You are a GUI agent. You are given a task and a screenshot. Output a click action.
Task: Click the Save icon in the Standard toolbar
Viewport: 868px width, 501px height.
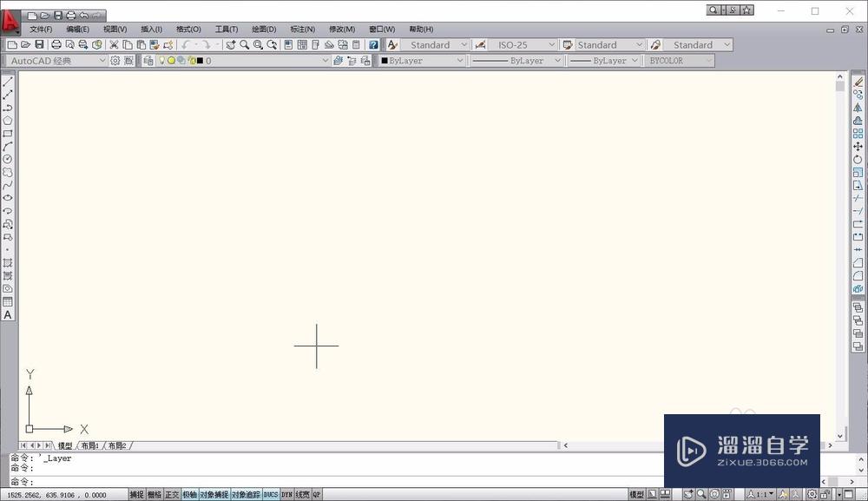[x=40, y=44]
